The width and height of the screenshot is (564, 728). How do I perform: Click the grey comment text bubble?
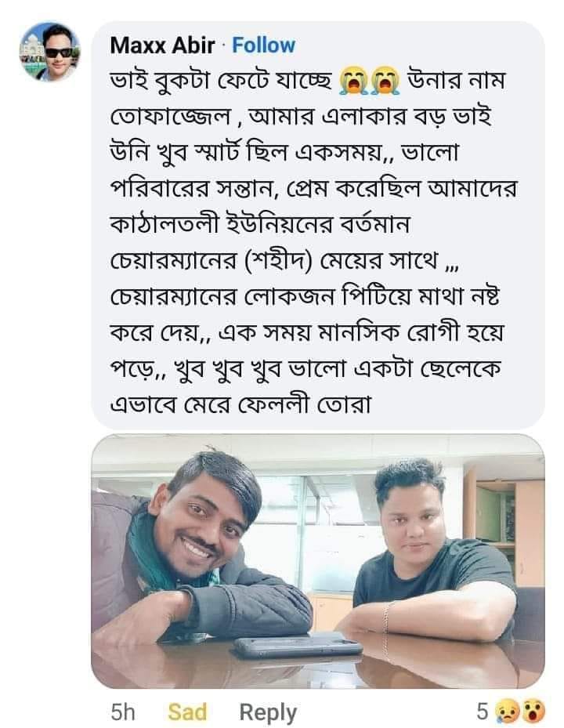pos(318,225)
